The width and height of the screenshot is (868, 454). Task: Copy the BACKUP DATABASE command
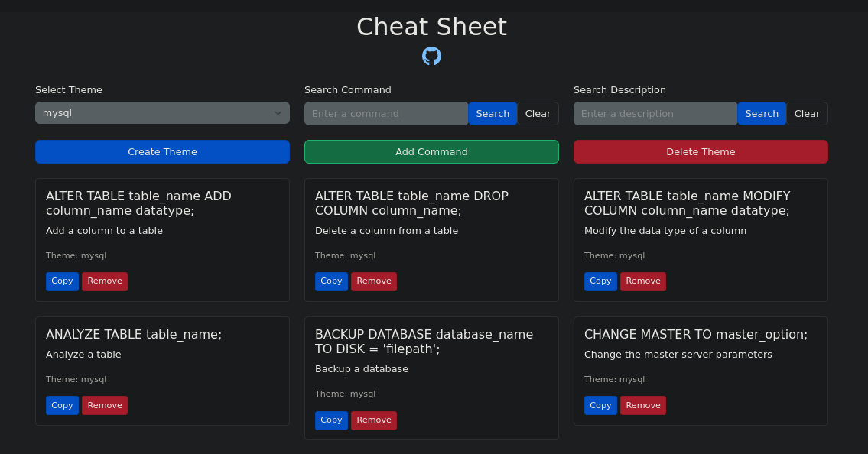tap(331, 420)
